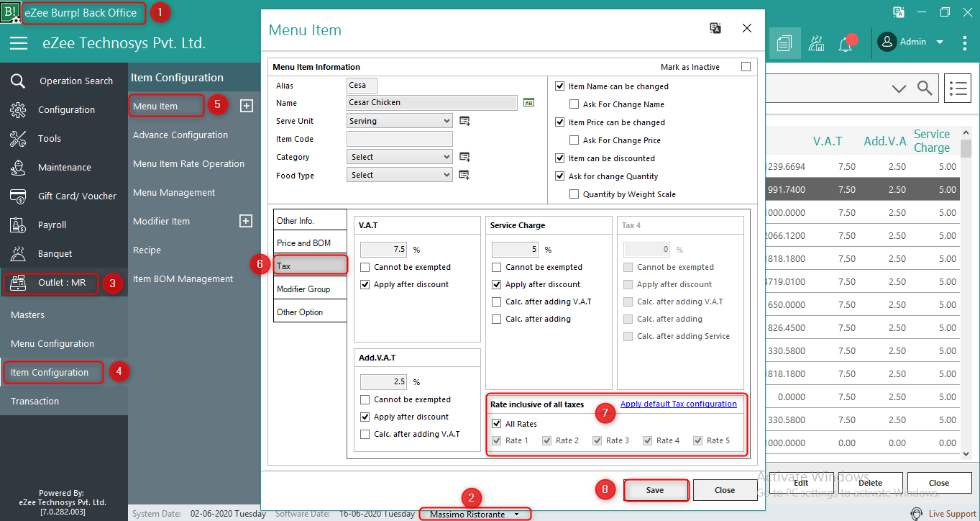The height and width of the screenshot is (521, 980).
Task: Click the search magnifier in background list
Action: pos(925,88)
